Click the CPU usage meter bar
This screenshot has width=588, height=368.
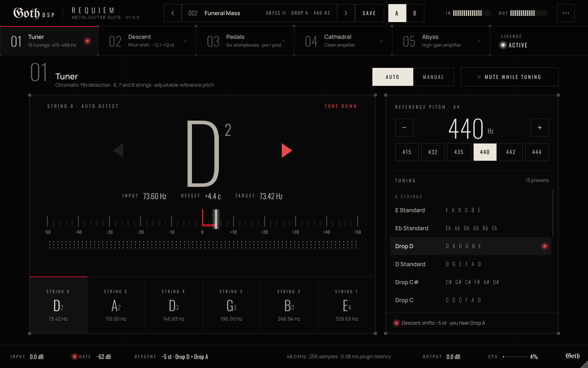point(515,357)
